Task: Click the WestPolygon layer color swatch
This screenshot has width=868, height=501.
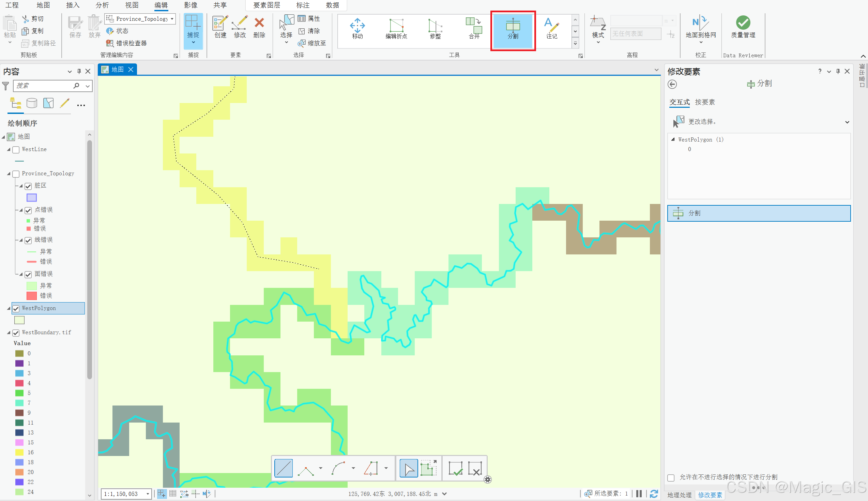Action: click(19, 320)
